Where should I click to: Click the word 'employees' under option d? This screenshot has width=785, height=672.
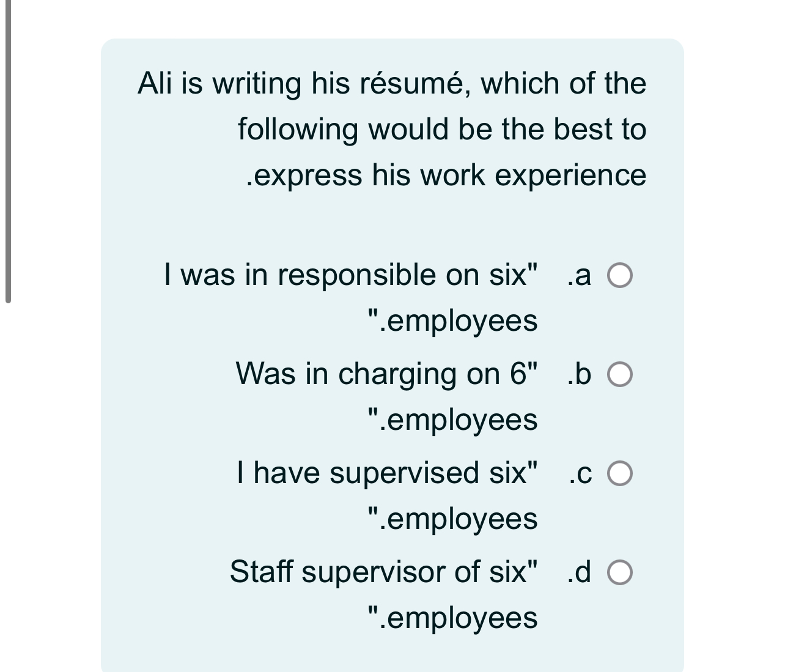452,618
